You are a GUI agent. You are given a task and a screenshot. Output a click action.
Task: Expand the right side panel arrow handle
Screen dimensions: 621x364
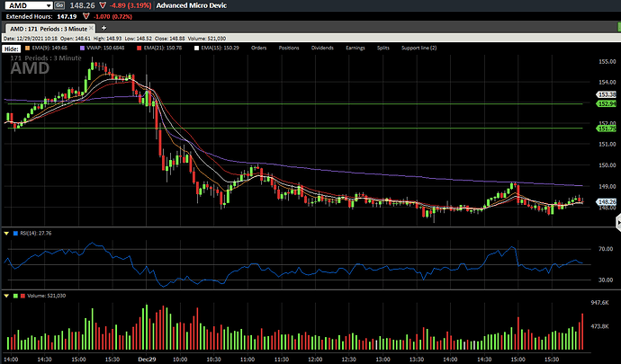[618, 223]
